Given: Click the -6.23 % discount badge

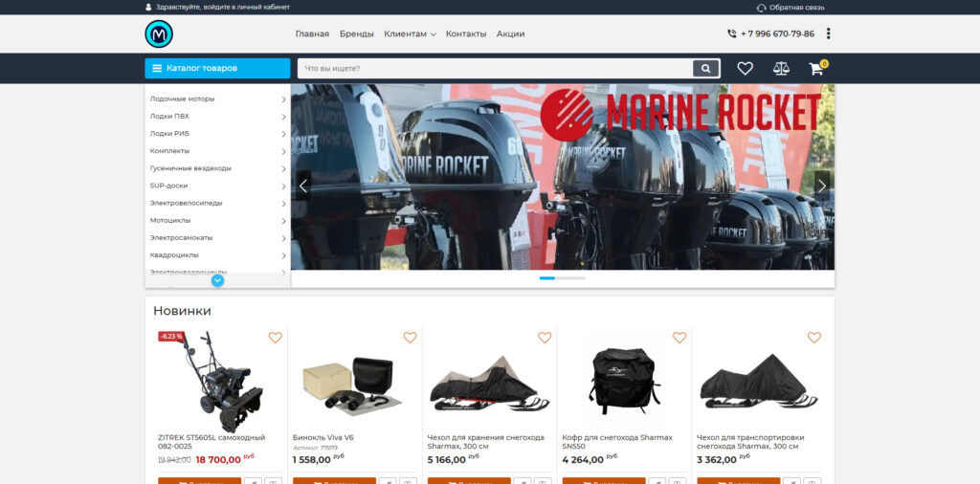Looking at the screenshot, I should (171, 337).
